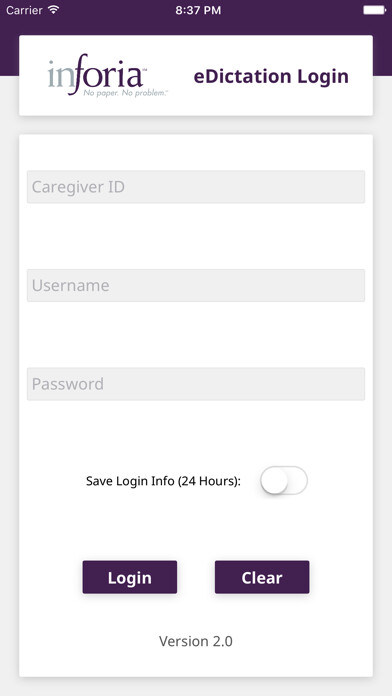The width and height of the screenshot is (392, 696).
Task: Reset the form with the Clear button
Action: pyautogui.click(x=262, y=577)
